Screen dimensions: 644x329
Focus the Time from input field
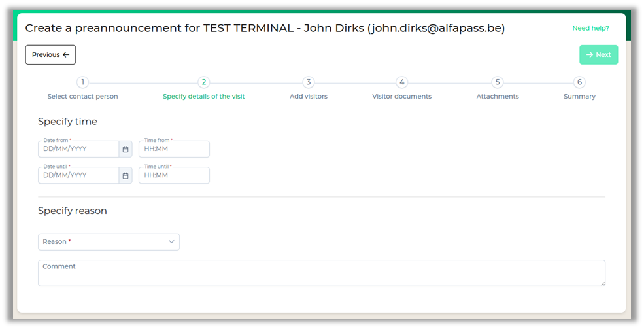174,149
